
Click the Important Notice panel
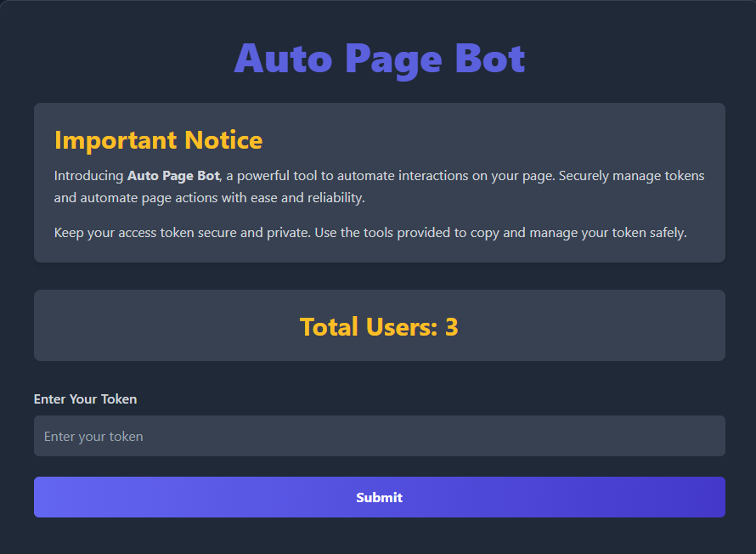(x=379, y=181)
